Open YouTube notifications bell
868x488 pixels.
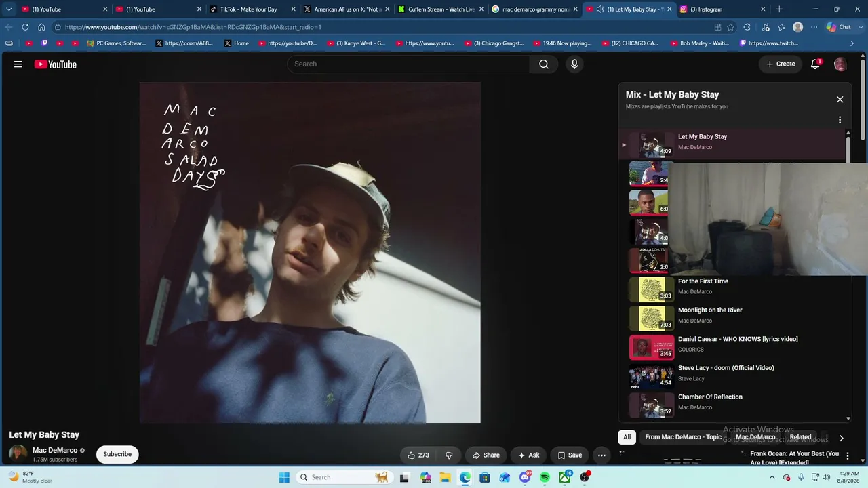[816, 64]
